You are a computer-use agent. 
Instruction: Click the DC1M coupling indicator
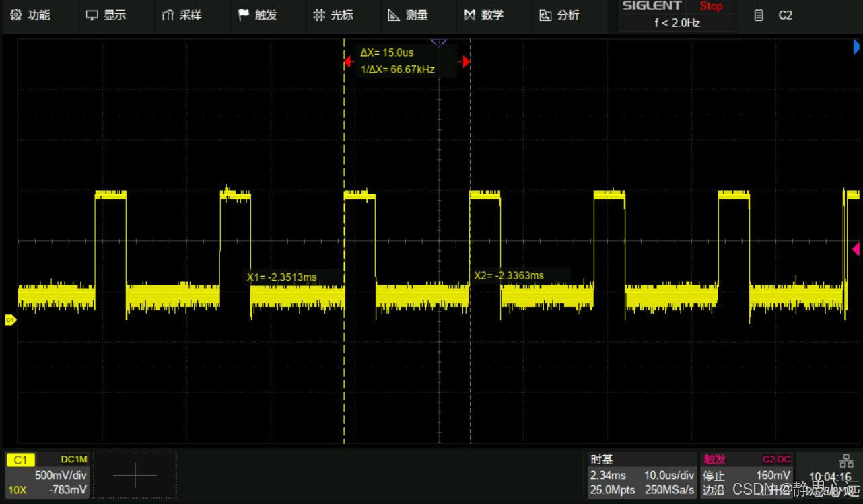[x=74, y=460]
